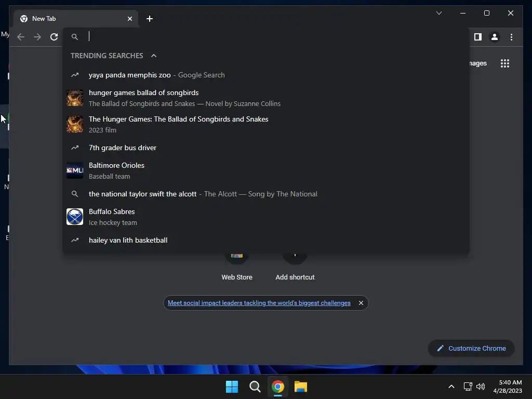The height and width of the screenshot is (399, 532).
Task: Show hidden system tray icons
Action: [x=451, y=387]
